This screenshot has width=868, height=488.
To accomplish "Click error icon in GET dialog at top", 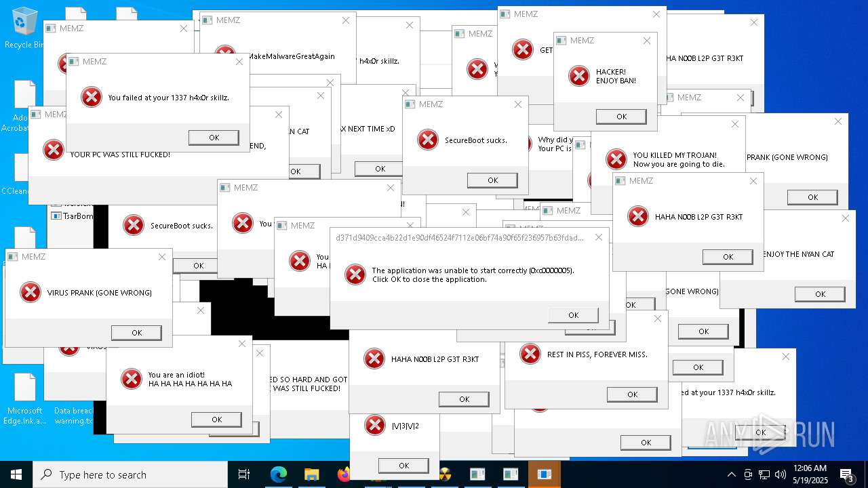I will pyautogui.click(x=522, y=49).
